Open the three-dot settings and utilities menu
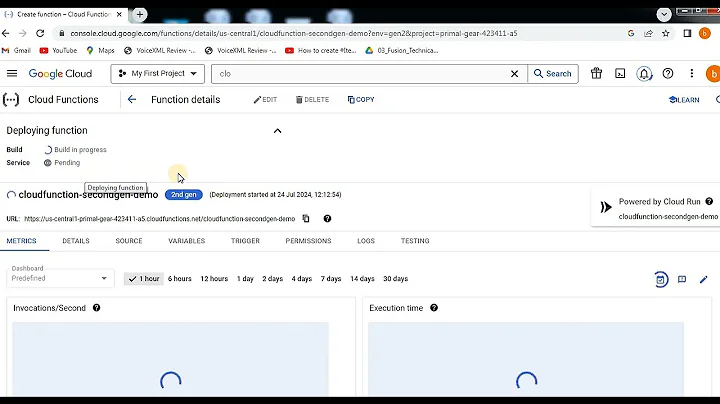 tap(692, 73)
